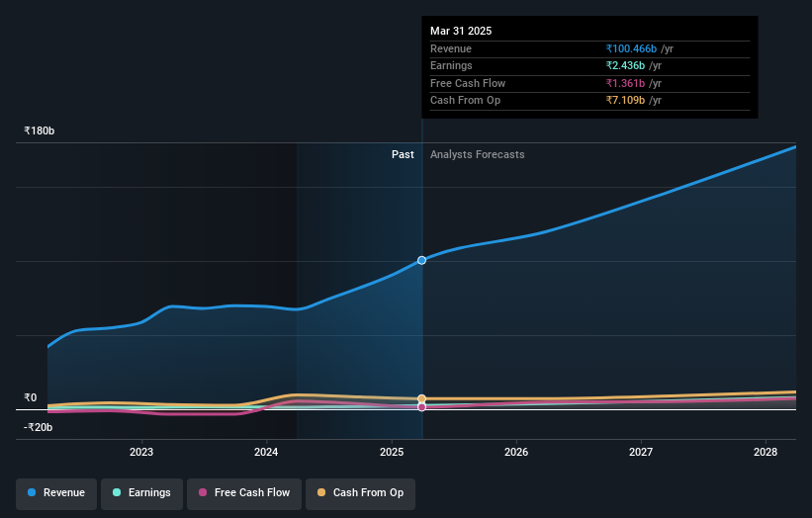Click the orange Cash From Op data point
The height and width of the screenshot is (518, 812).
[x=421, y=398]
